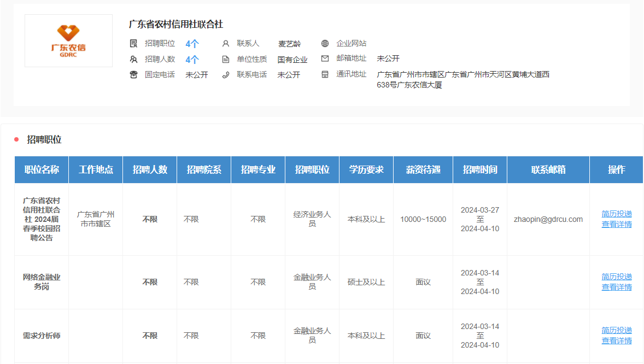The height and width of the screenshot is (364, 644).
Task: Click the 单位性质 file icon
Action: coord(225,59)
